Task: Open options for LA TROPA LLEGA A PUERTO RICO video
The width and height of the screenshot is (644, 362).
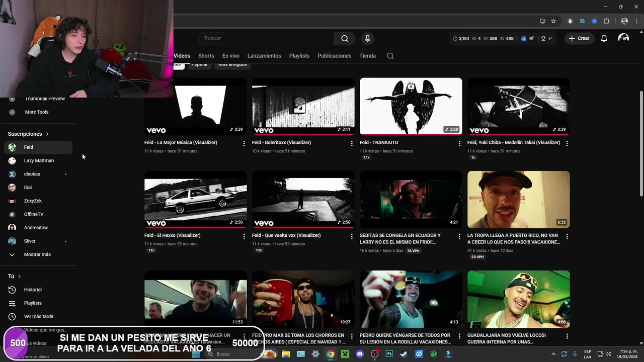Action: point(567,236)
